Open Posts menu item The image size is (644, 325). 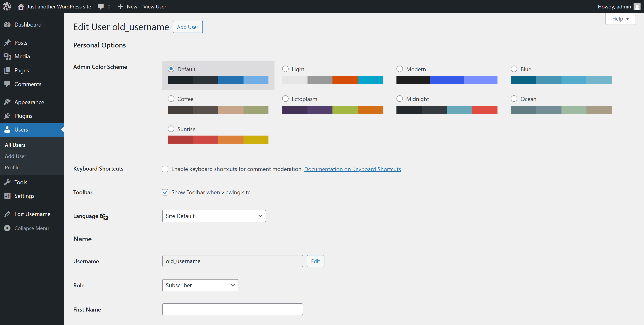coord(32,43)
